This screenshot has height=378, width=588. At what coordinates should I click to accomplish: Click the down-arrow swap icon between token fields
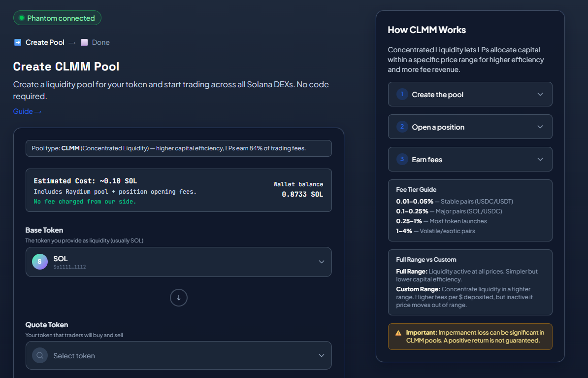click(178, 298)
